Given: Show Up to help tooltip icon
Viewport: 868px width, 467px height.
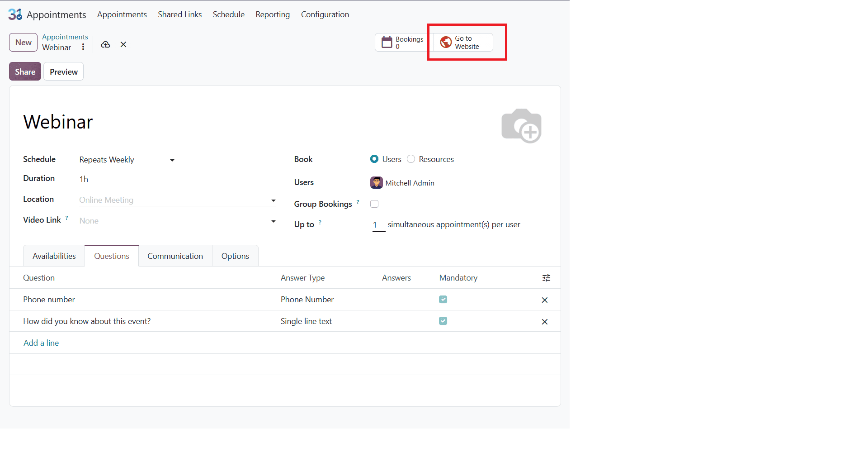Looking at the screenshot, I should [320, 222].
